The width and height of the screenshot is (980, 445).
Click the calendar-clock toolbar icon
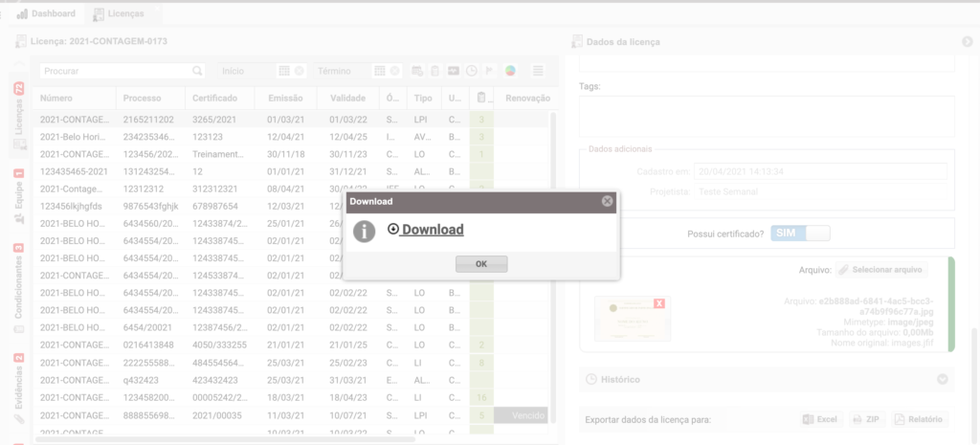click(x=417, y=71)
